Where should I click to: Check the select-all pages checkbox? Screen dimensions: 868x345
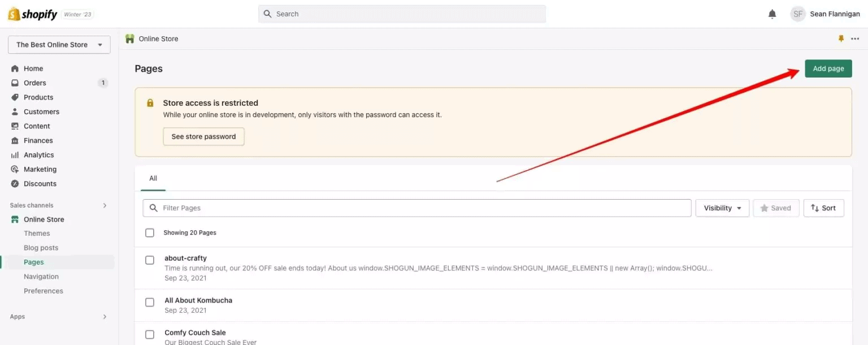(x=150, y=232)
